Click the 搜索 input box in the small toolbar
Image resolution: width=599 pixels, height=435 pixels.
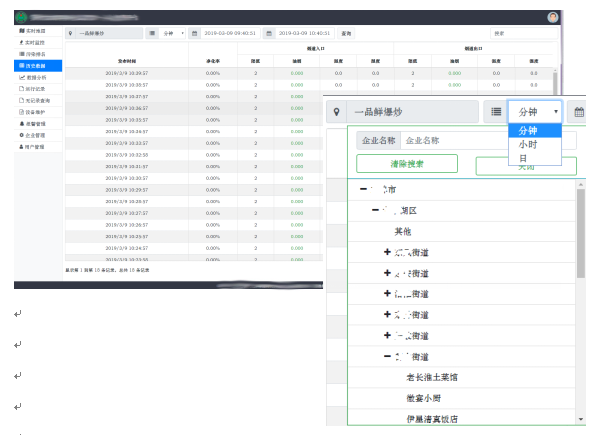pyautogui.click(x=524, y=33)
